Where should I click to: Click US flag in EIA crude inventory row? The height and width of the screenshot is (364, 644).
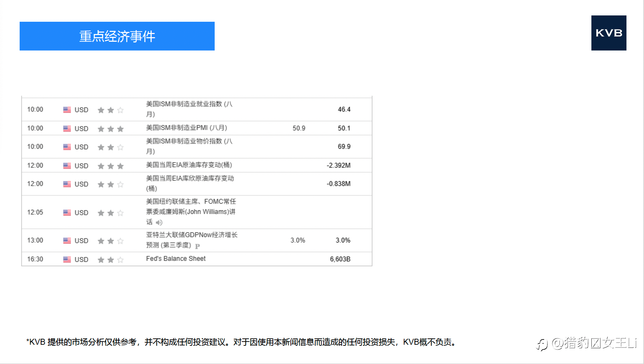coord(67,166)
